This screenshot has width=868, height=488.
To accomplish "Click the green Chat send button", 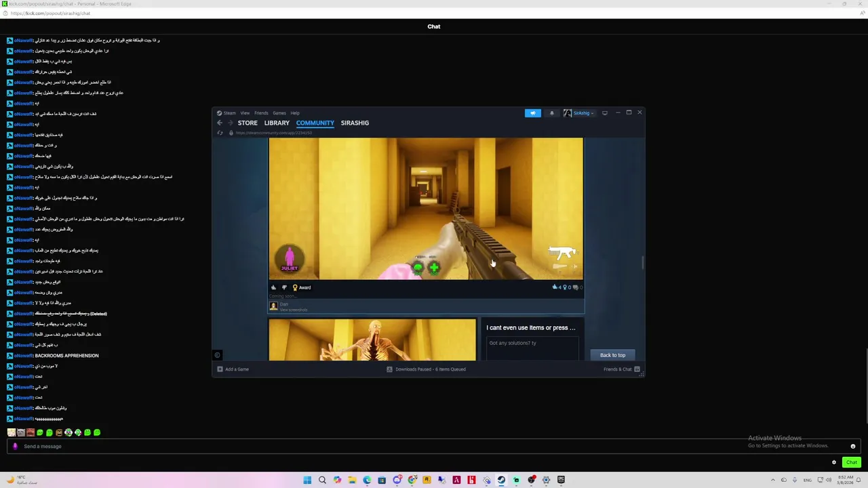I will 852,463.
